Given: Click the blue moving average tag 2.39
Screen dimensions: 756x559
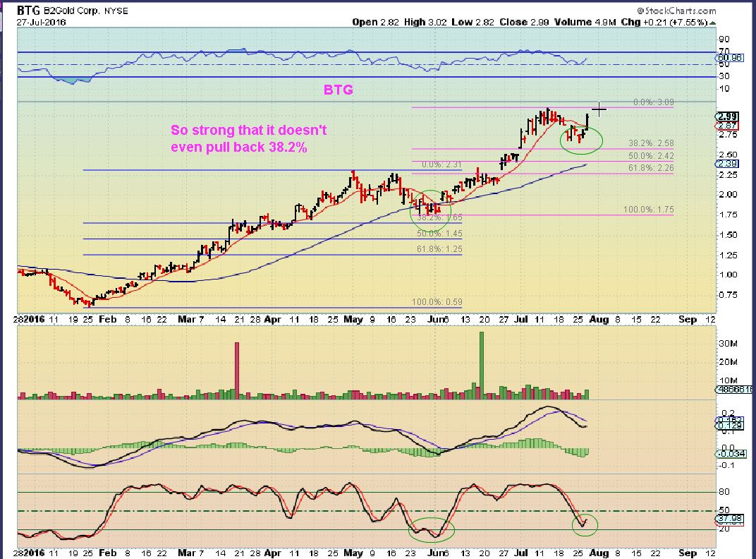Looking at the screenshot, I should coord(728,164).
